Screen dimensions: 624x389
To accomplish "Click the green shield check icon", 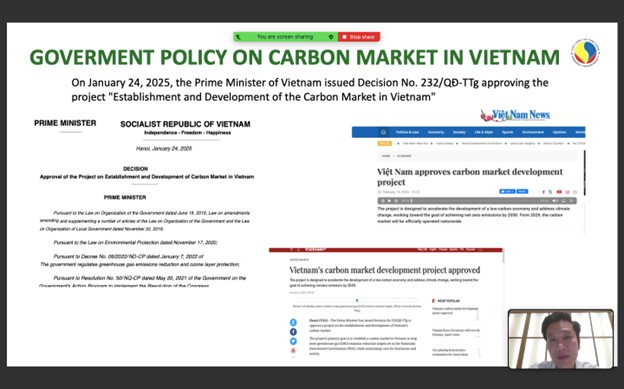I will [331, 37].
